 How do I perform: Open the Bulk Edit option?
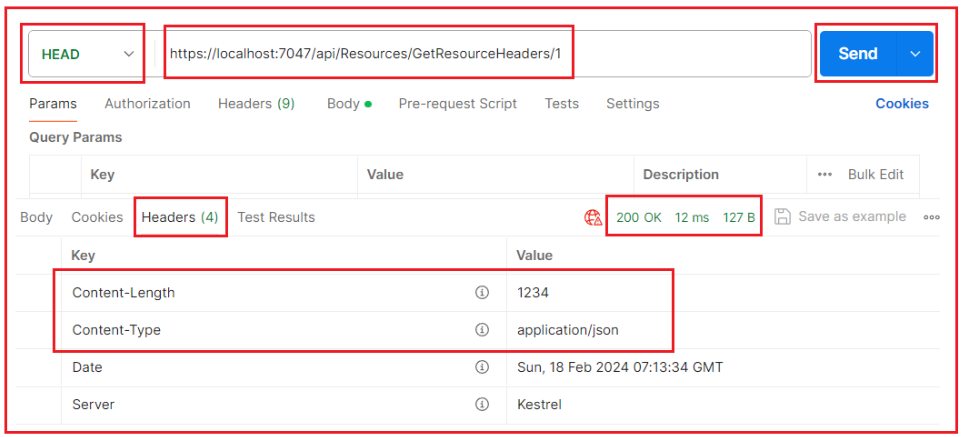(875, 174)
